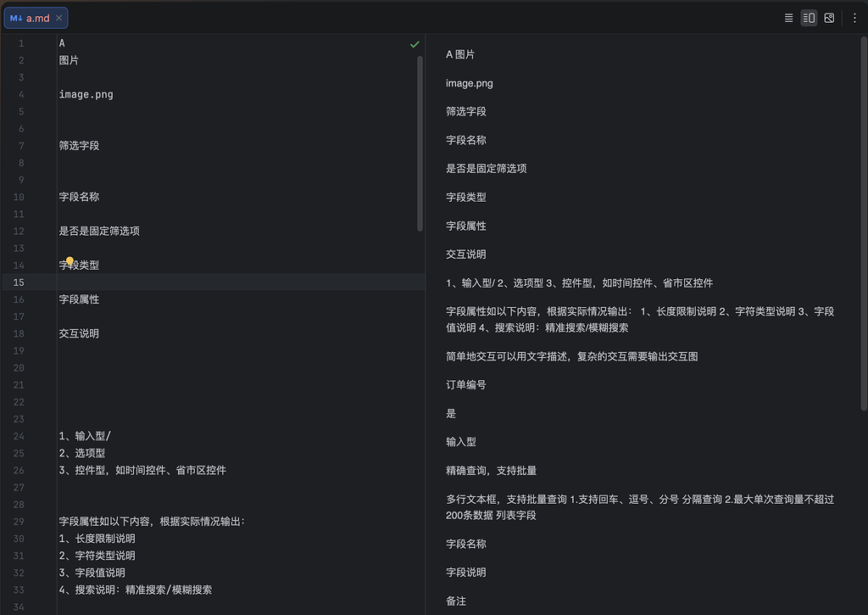The image size is (868, 615).
Task: Click '字段属性如以下内容' on editor line 29
Action: click(x=104, y=522)
